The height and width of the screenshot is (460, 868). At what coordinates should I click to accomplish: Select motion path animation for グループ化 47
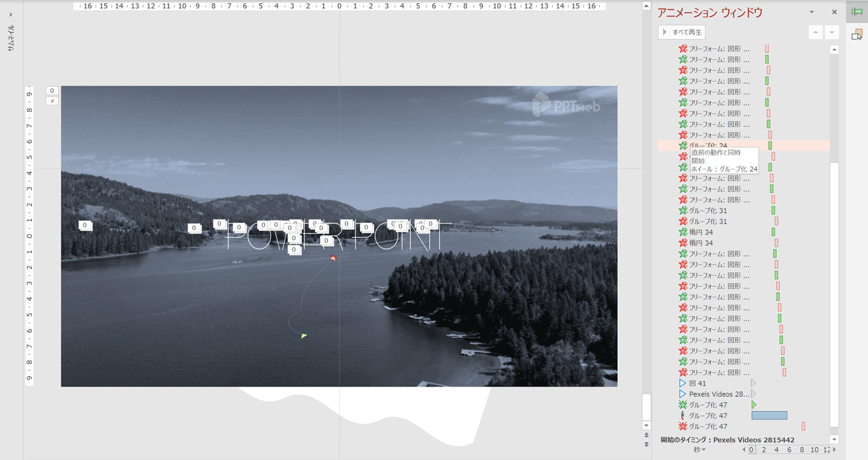707,416
